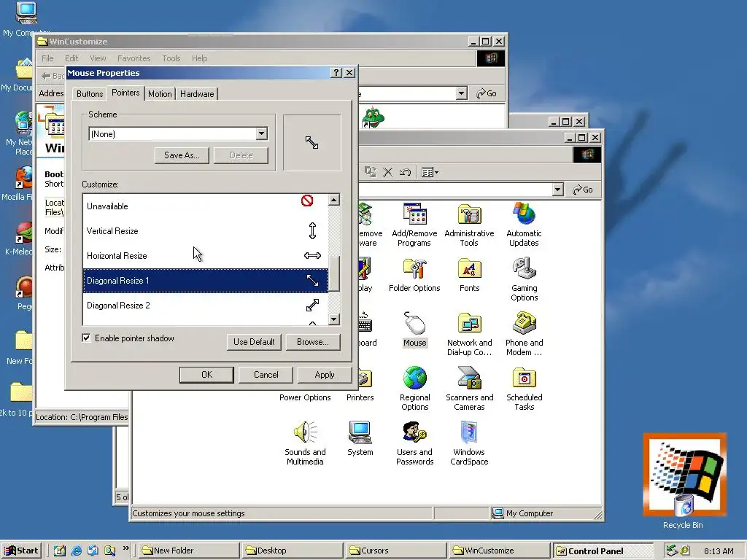Click the Browse... button
The width and height of the screenshot is (747, 560).
click(312, 342)
